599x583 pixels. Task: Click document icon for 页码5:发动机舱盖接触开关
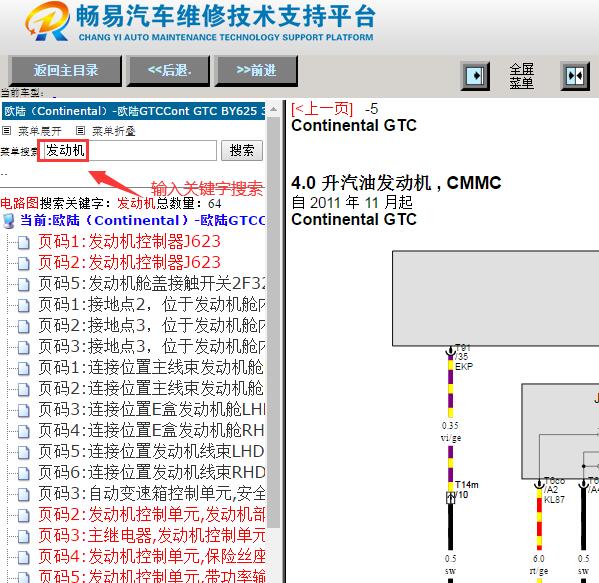[x=24, y=285]
